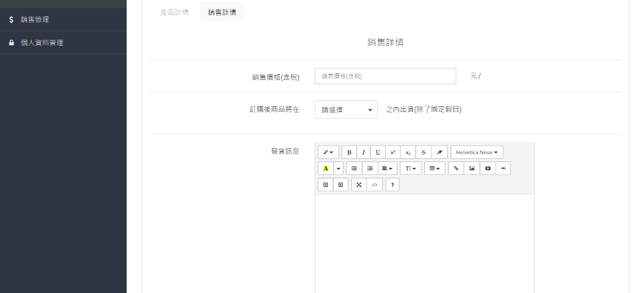Insert a video using the video icon
Viewport: 644px width, 293px height.
click(x=488, y=168)
